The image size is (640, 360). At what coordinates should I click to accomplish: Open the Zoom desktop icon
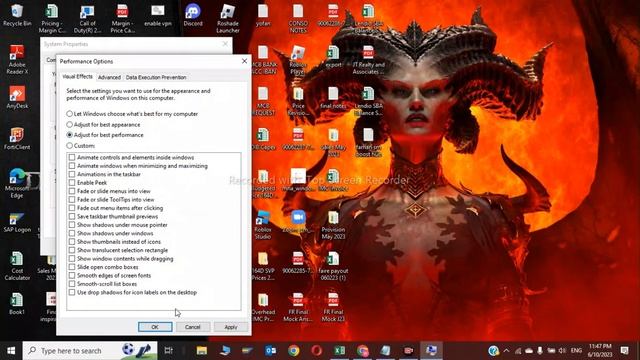tap(298, 222)
